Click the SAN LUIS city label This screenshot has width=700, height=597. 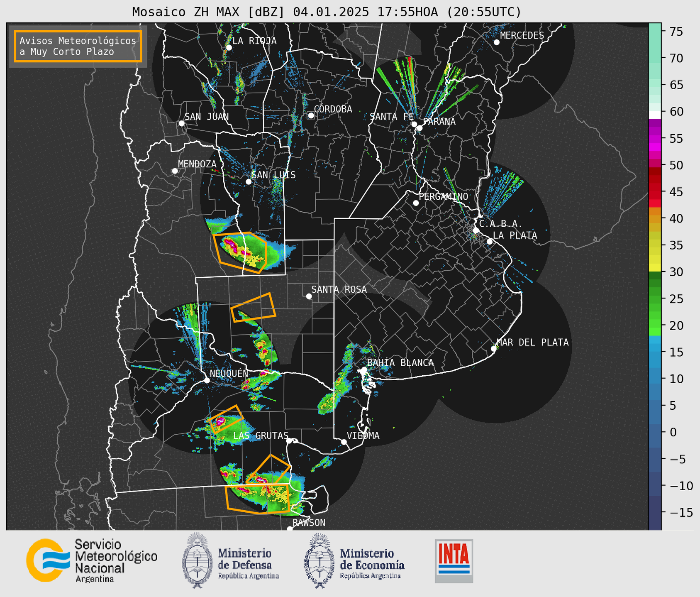tap(273, 175)
